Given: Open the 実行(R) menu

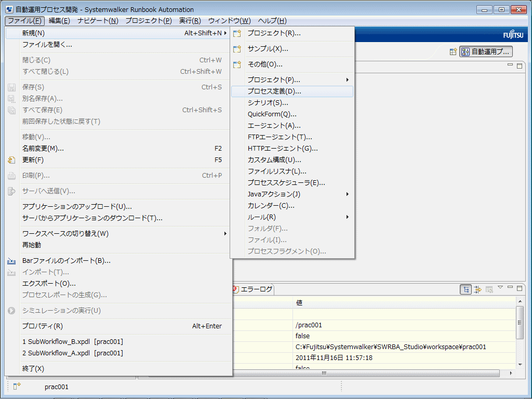Looking at the screenshot, I should (190, 21).
